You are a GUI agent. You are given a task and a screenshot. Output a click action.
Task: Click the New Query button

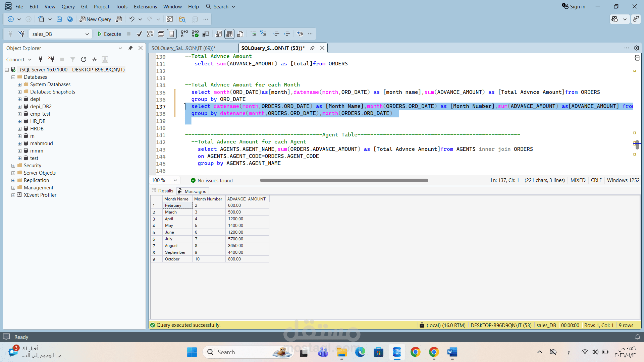pyautogui.click(x=95, y=19)
